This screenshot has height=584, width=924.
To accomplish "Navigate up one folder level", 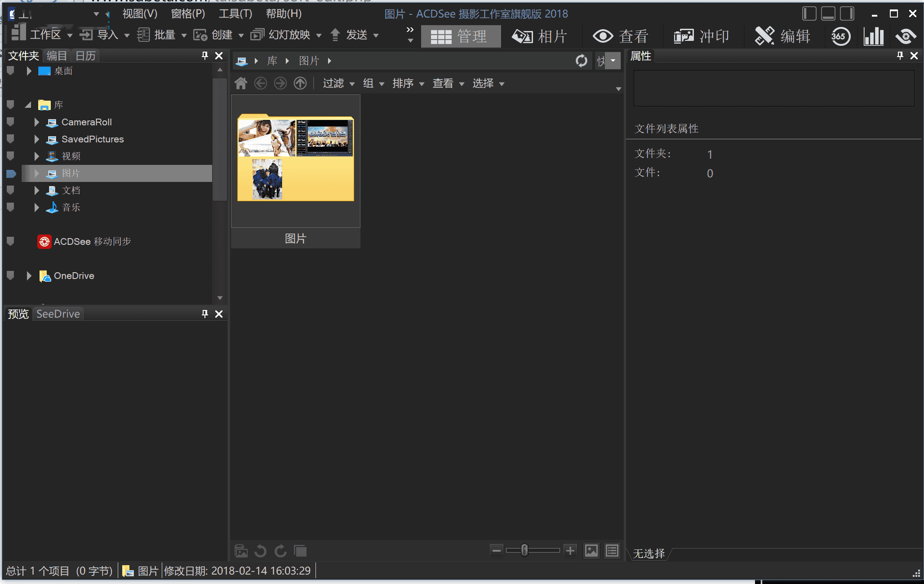I will pyautogui.click(x=300, y=83).
